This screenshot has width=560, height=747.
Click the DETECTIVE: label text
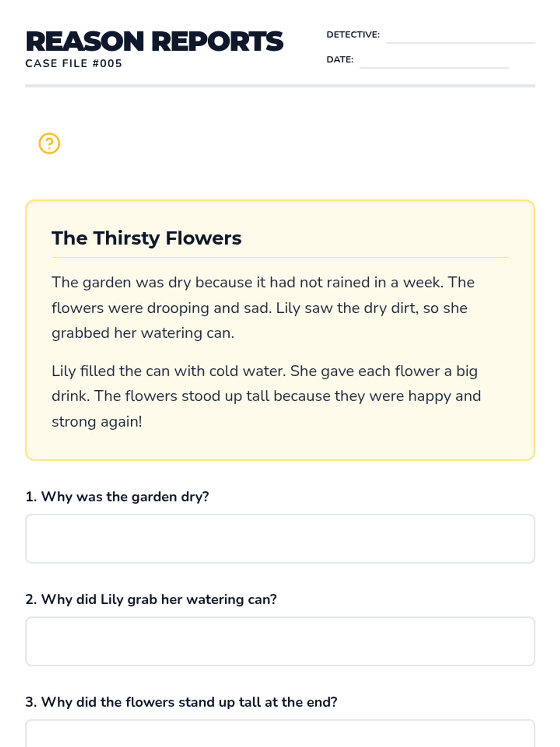tap(353, 35)
